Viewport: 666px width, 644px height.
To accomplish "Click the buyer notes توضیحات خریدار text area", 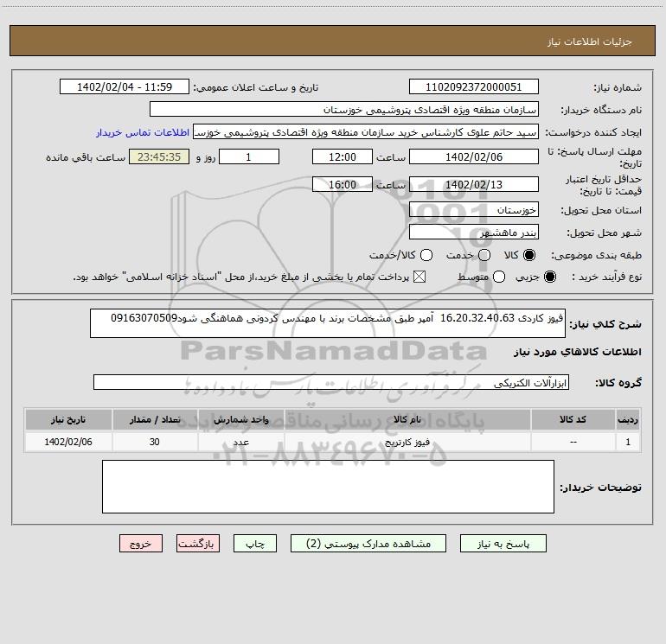I will (328, 487).
